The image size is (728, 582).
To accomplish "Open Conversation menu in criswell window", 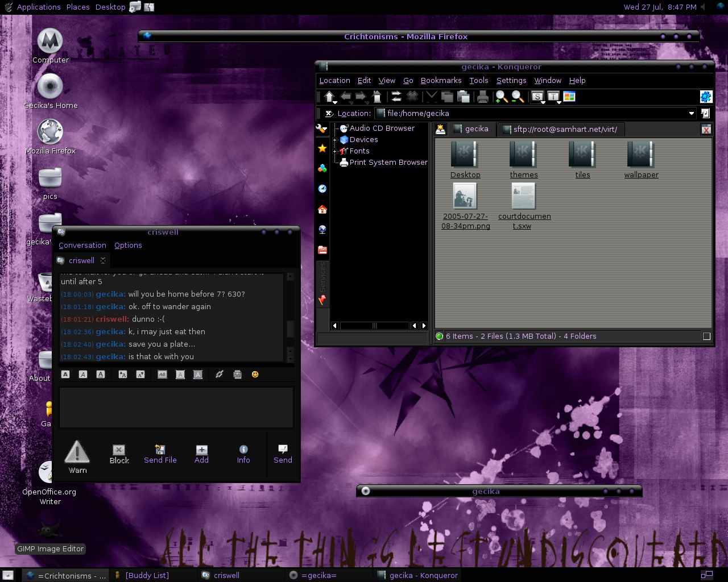I will 82,246.
